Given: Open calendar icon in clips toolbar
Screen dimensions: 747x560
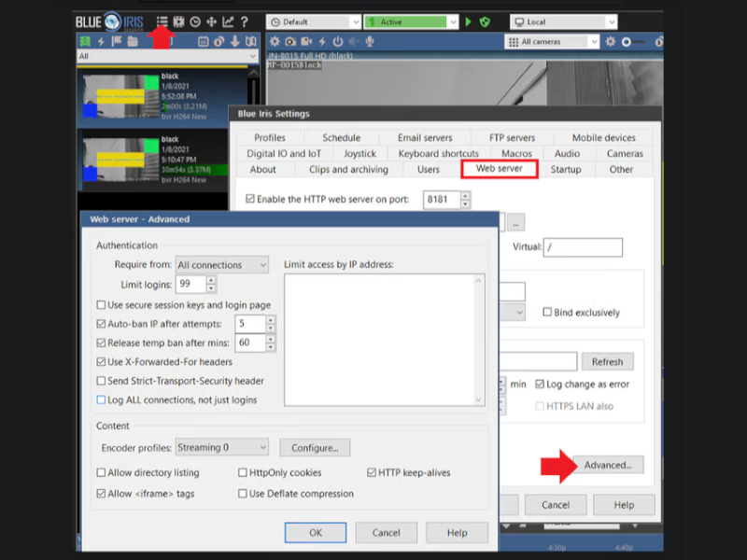Looking at the screenshot, I should 204,41.
